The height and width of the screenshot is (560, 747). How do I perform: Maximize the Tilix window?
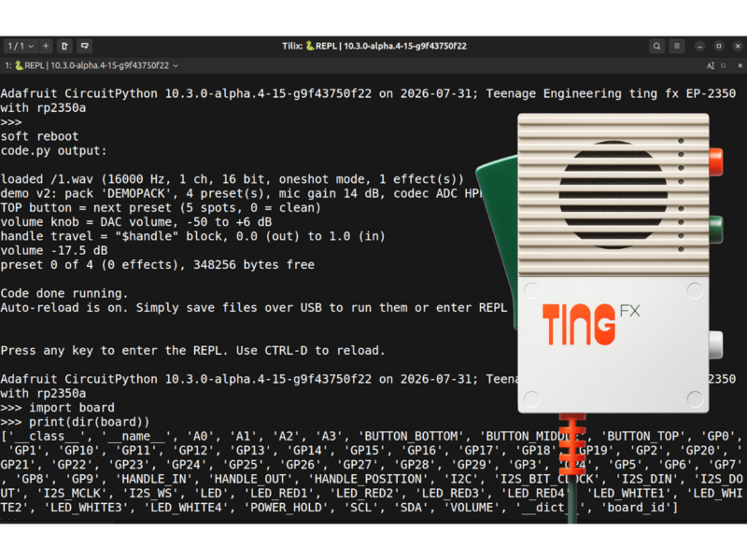coord(719,46)
